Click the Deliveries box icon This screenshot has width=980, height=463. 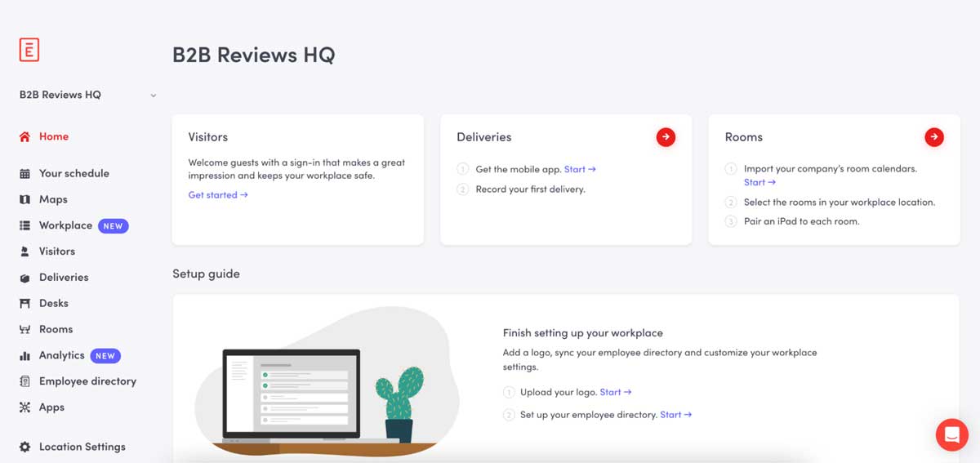(24, 278)
